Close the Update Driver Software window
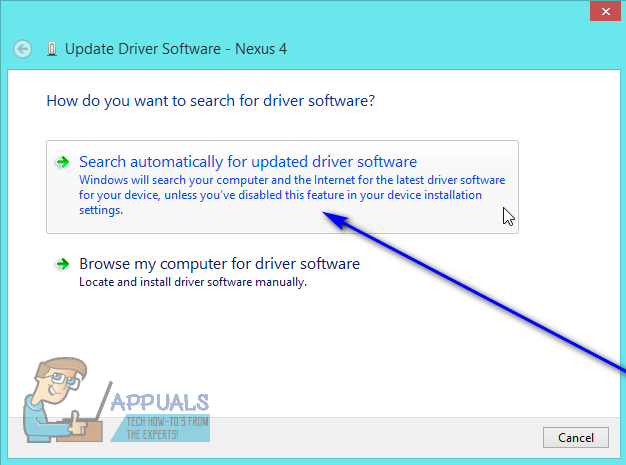The height and width of the screenshot is (465, 626). (x=605, y=11)
